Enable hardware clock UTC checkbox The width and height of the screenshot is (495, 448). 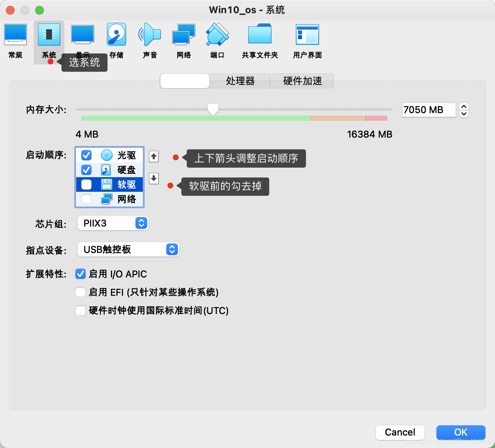(x=81, y=310)
